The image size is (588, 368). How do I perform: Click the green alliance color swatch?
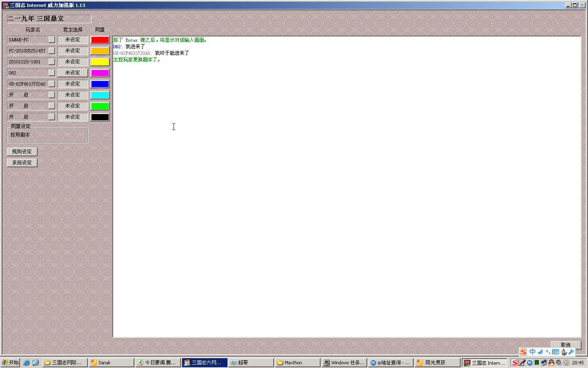click(x=100, y=106)
